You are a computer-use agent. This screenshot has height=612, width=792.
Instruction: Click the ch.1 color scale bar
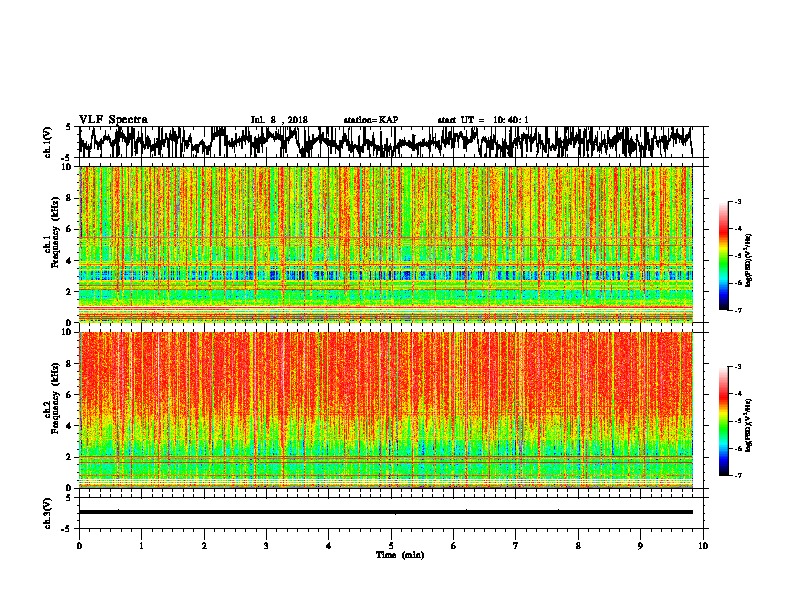(723, 256)
